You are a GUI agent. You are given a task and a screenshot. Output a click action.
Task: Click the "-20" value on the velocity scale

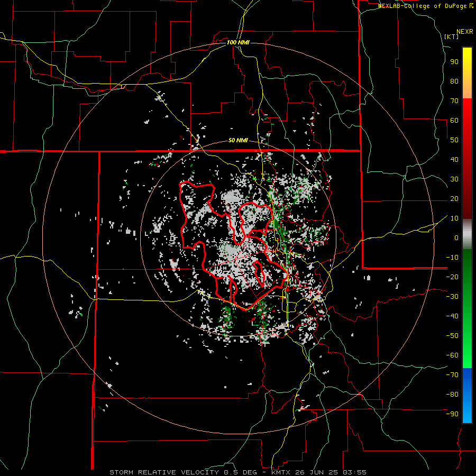(x=452, y=277)
